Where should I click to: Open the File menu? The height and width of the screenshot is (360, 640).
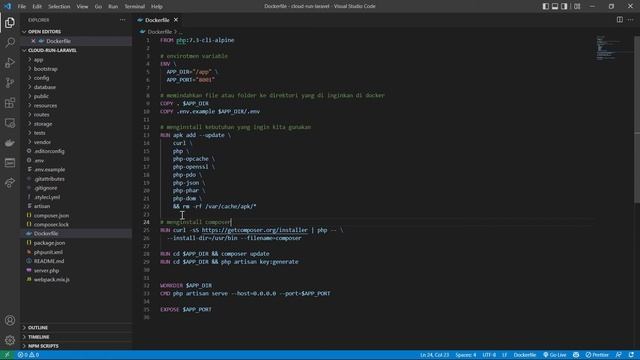click(x=22, y=7)
